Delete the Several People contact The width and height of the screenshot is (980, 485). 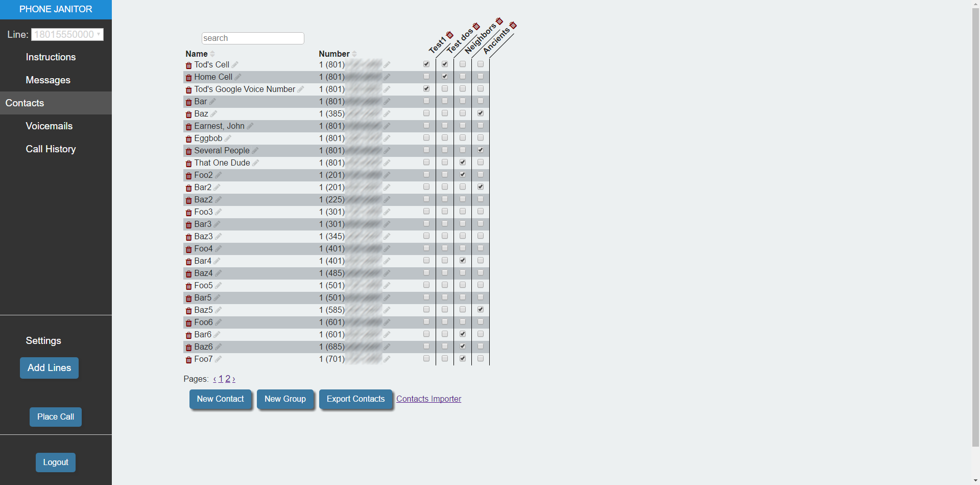(x=188, y=151)
